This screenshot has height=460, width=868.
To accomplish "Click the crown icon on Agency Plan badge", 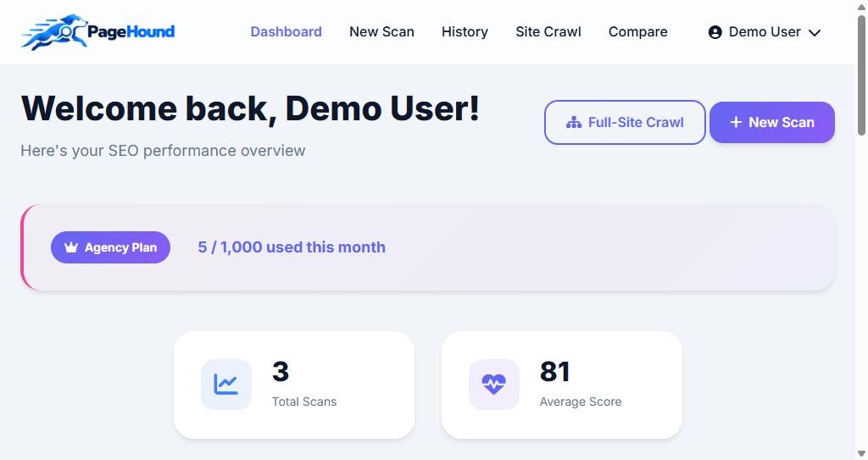I will coord(71,247).
